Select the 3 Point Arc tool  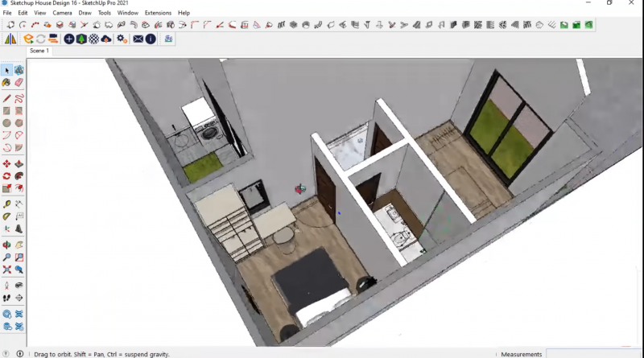(6, 147)
